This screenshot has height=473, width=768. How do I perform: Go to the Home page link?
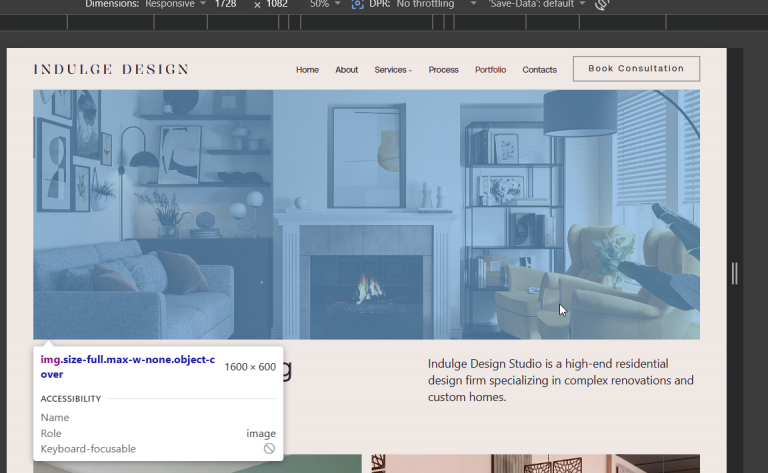pyautogui.click(x=307, y=70)
